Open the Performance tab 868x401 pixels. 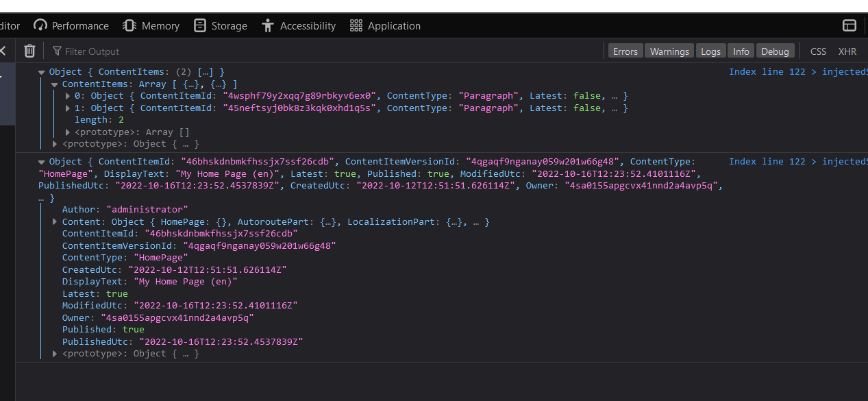71,25
